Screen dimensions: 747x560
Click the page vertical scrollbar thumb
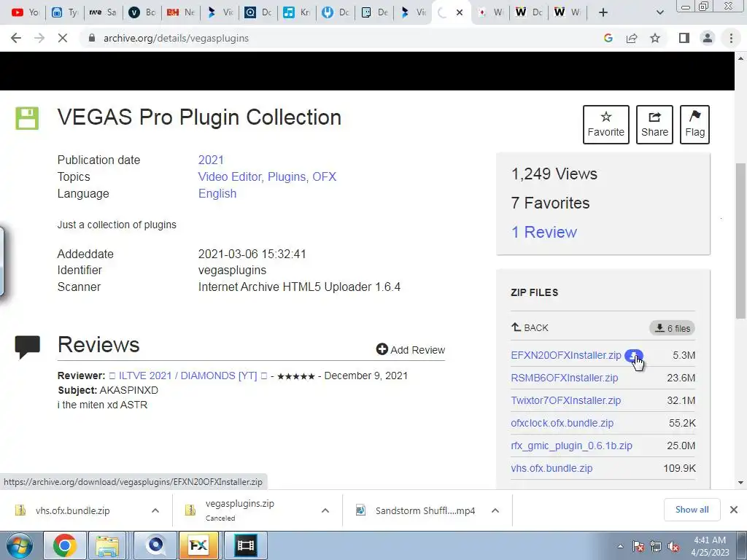click(x=740, y=241)
